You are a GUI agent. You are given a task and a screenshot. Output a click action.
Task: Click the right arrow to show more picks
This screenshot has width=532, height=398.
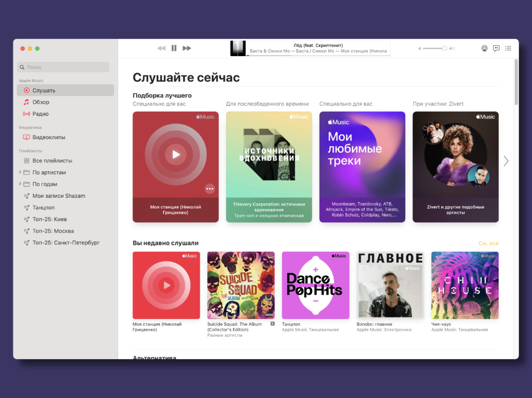click(506, 161)
